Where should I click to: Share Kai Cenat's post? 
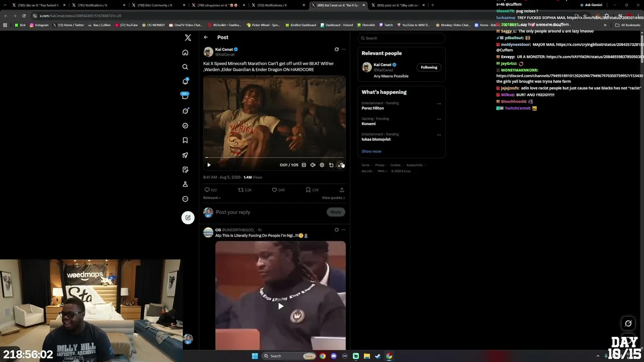(342, 190)
